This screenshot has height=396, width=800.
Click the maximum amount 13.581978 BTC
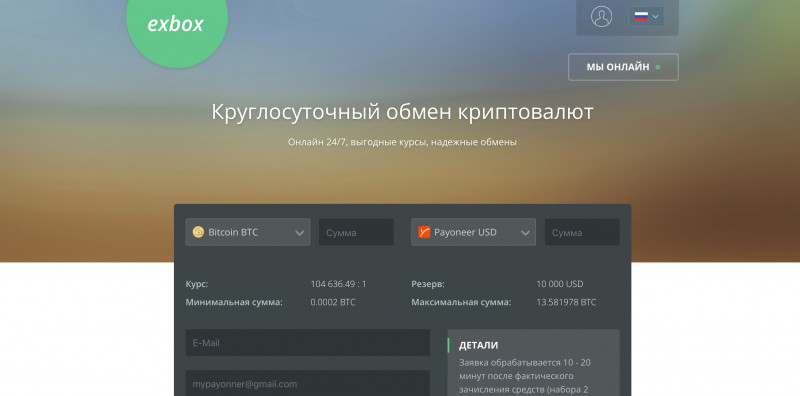tap(566, 303)
